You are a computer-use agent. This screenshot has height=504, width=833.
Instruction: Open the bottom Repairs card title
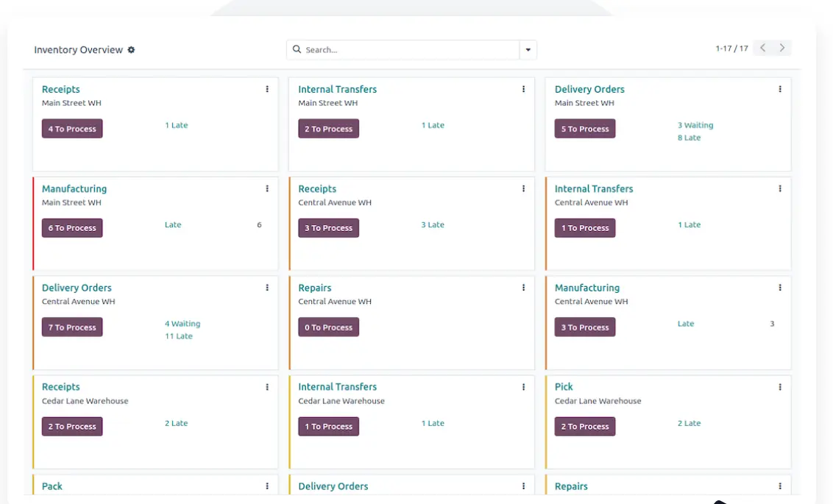click(x=571, y=486)
